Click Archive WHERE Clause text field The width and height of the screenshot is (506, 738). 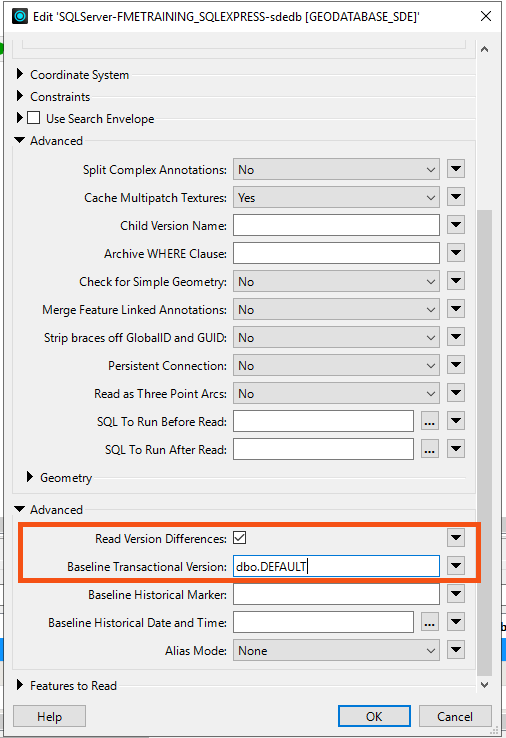336,254
